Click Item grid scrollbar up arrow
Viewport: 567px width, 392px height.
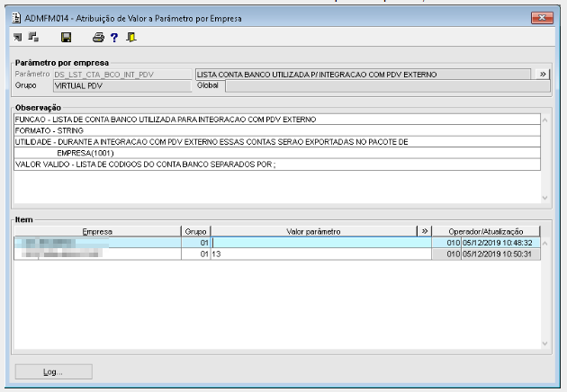click(544, 243)
